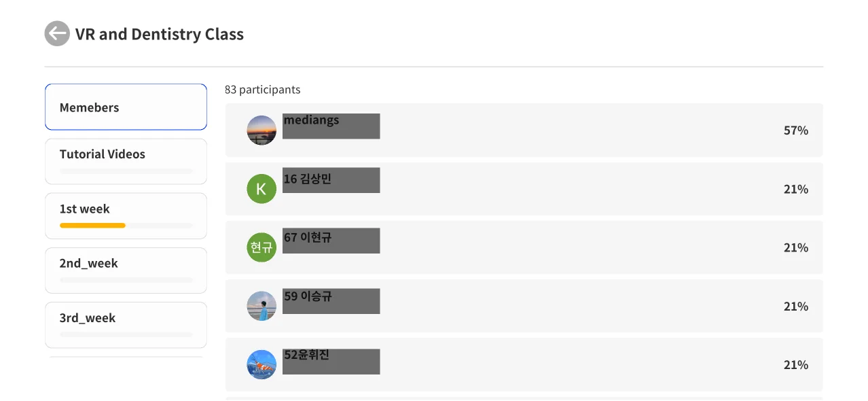Image resolution: width=868 pixels, height=401 pixels.
Task: Click the 1st week orange progress bar
Action: point(92,226)
